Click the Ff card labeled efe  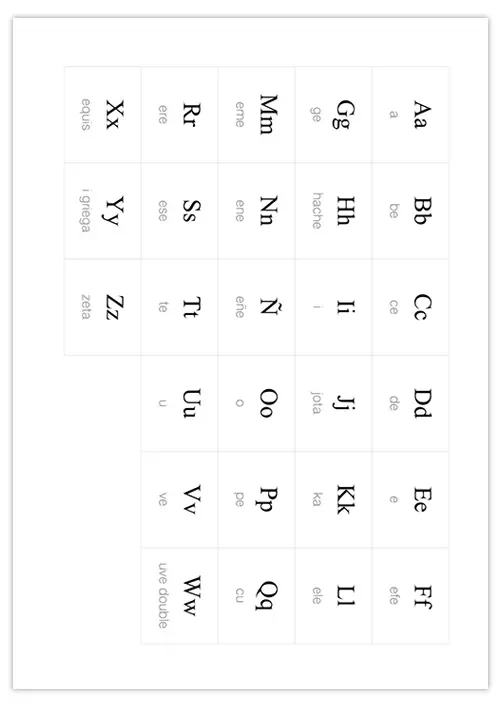(x=410, y=596)
